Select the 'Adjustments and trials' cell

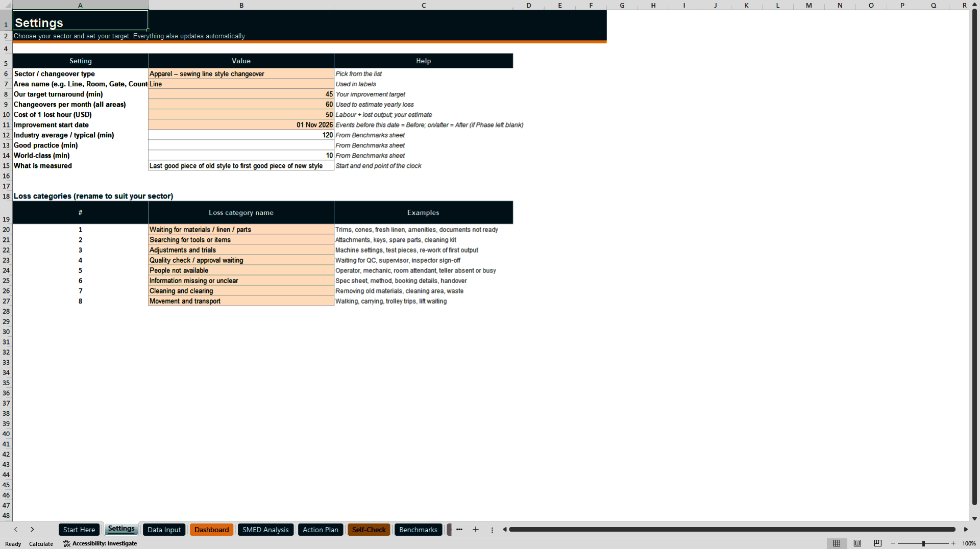(241, 250)
